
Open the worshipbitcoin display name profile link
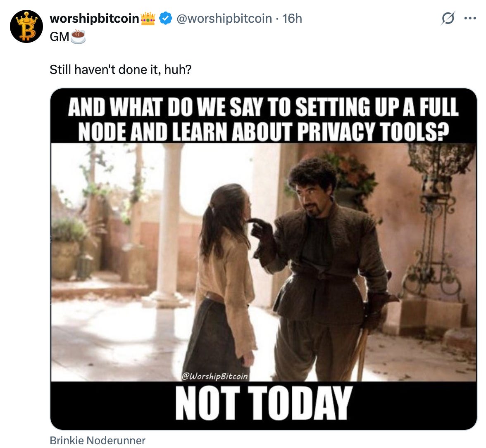[x=94, y=18]
